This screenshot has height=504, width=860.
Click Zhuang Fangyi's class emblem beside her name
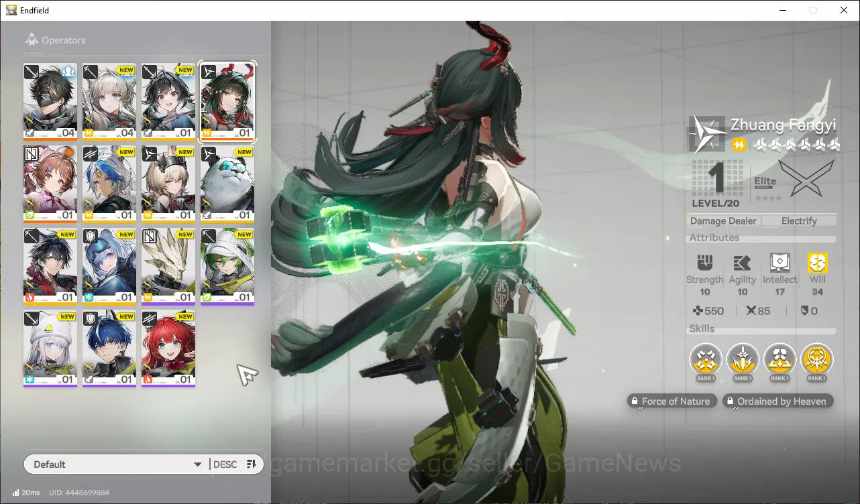click(x=707, y=134)
